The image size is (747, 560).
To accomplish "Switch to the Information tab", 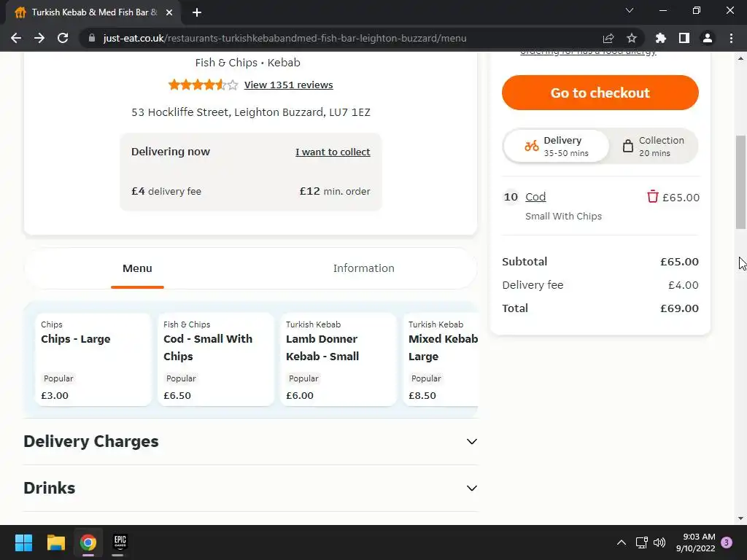I will coord(363,268).
